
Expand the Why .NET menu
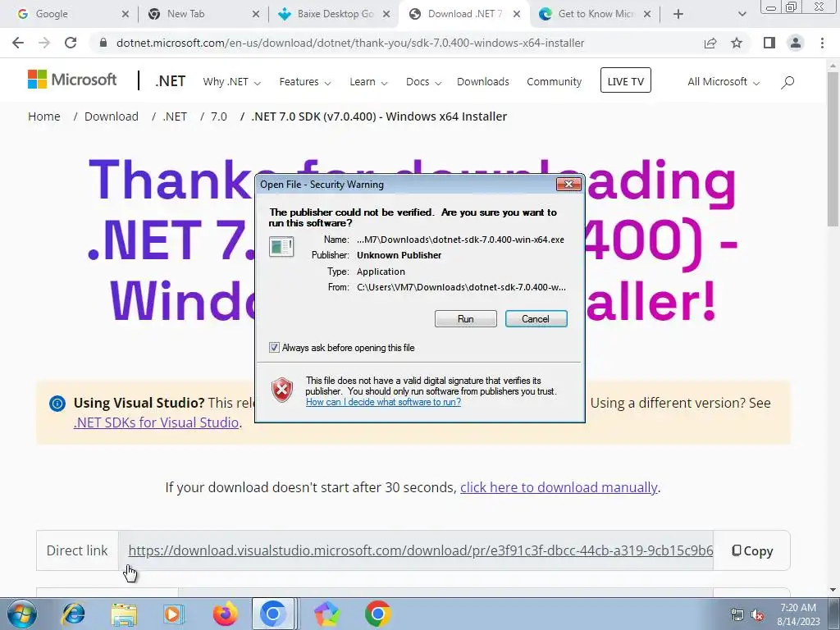click(x=231, y=82)
